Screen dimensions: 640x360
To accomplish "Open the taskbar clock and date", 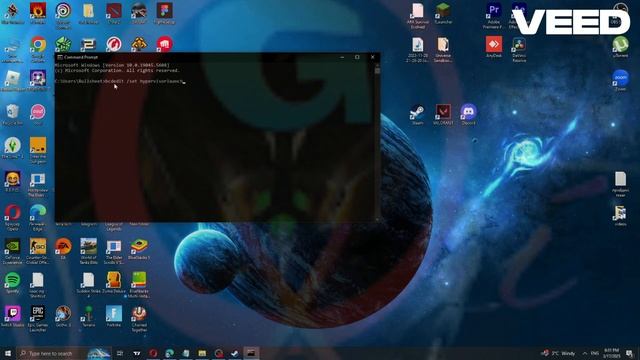I will pos(611,353).
